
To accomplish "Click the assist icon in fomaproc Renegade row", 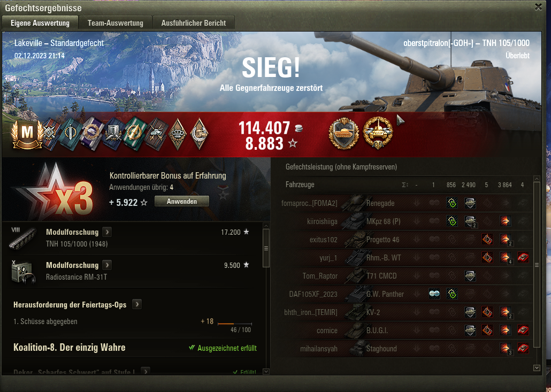I will 452,203.
